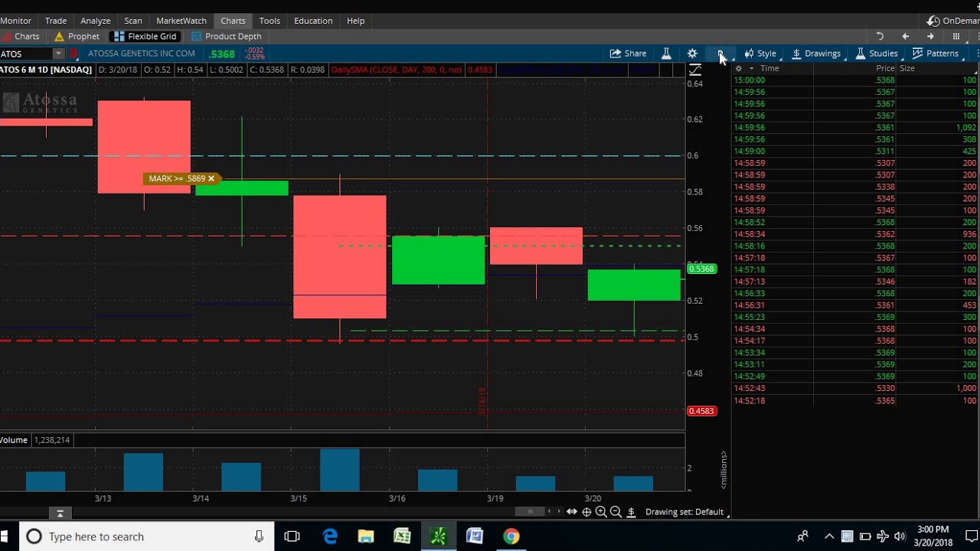This screenshot has width=980, height=551.
Task: Click the red 0.4583 SMA price bubble
Action: tap(701, 411)
